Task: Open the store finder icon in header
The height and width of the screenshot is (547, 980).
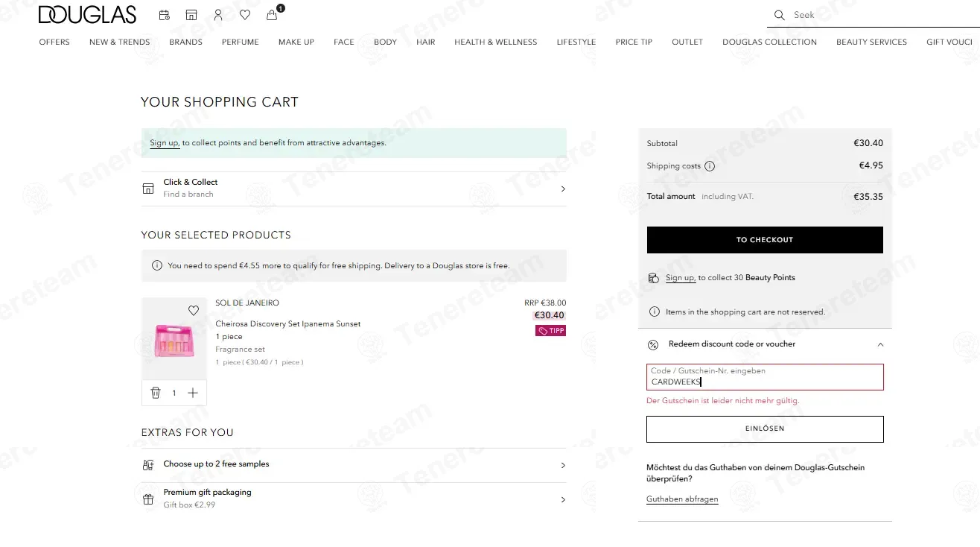Action: pos(191,15)
